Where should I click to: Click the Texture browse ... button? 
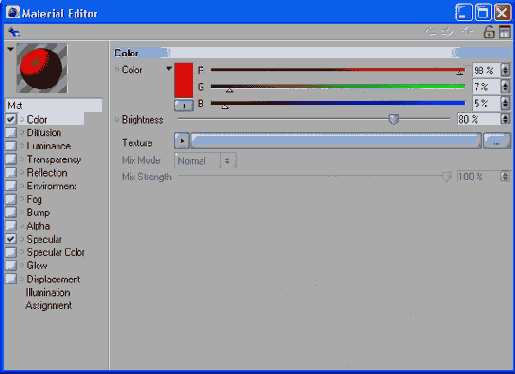tap(497, 141)
